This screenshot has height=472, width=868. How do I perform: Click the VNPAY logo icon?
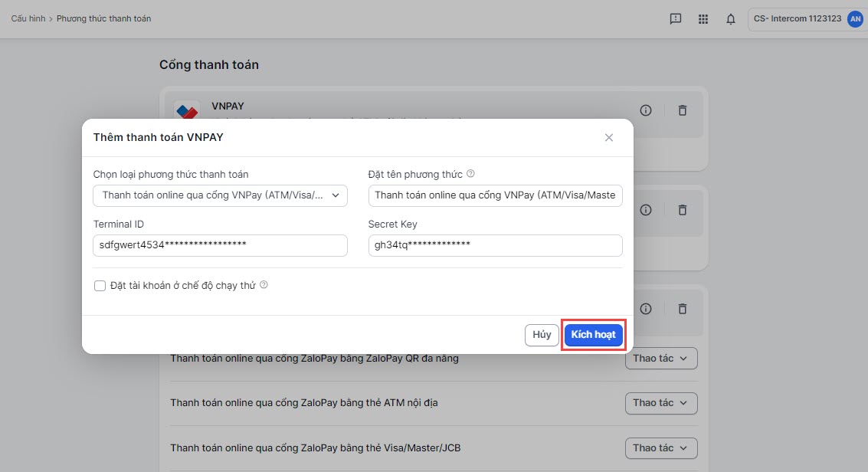(x=187, y=110)
